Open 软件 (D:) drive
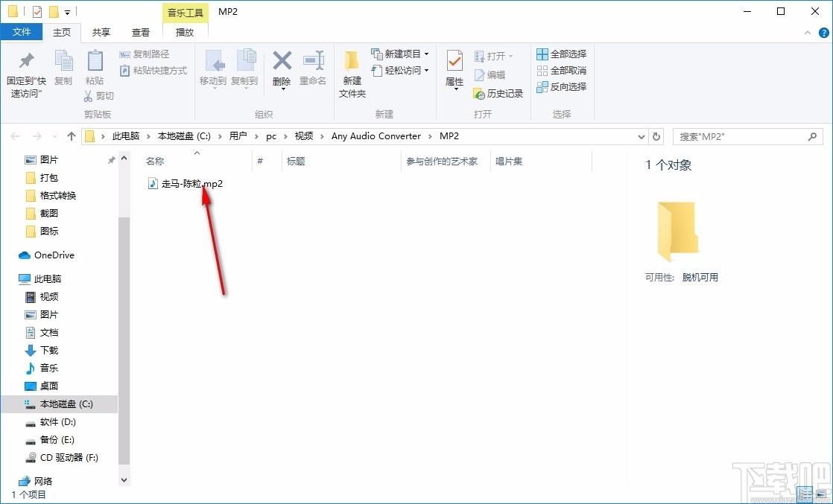 [x=51, y=421]
